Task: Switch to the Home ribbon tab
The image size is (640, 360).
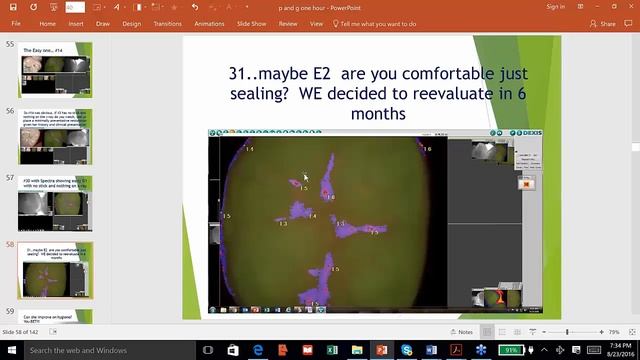Action: point(47,24)
